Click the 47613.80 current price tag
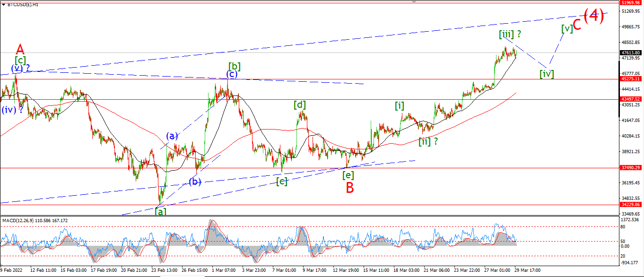Screen dimensions: 644x277 631,52
